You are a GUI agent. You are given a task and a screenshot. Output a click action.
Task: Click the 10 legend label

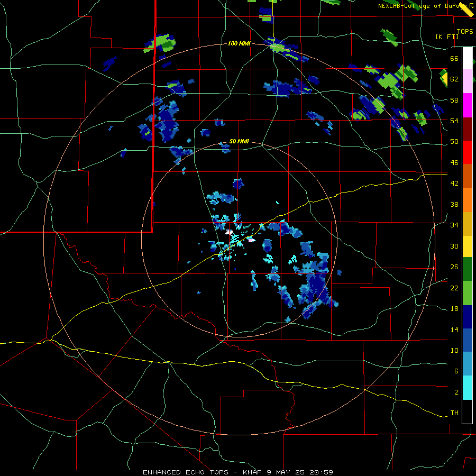coord(454,350)
